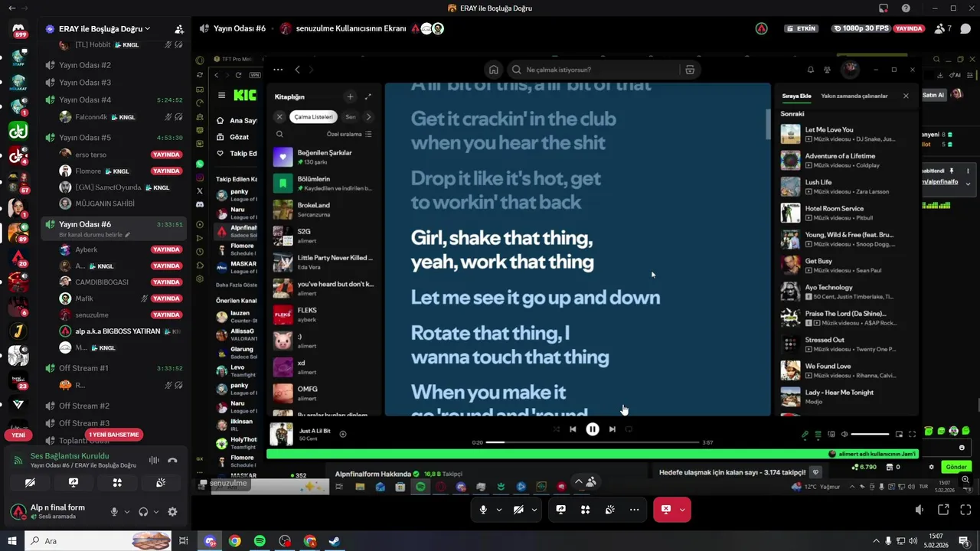Open the 'ERAY ile Boşluğa Doğru' server dropdown
980x551 pixels.
103,29
